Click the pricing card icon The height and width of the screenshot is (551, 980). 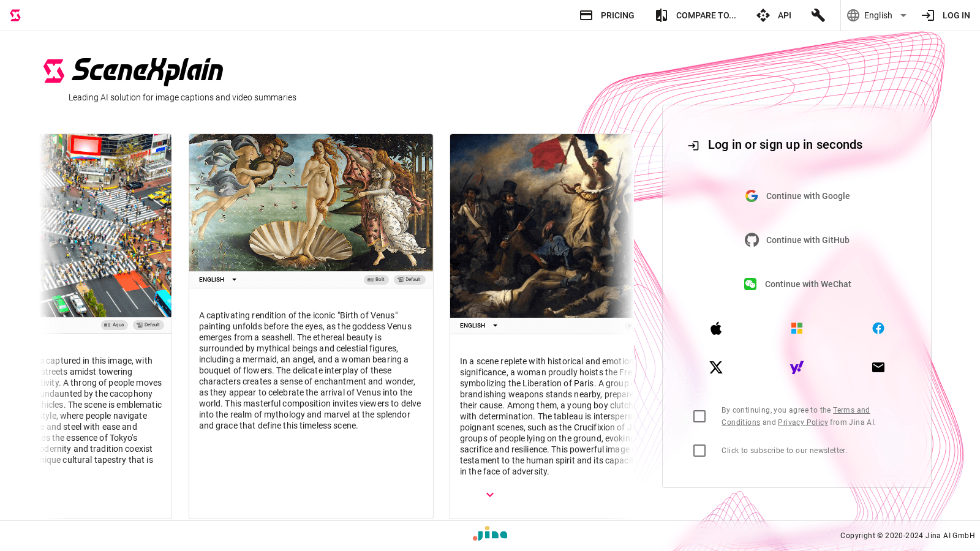(586, 15)
